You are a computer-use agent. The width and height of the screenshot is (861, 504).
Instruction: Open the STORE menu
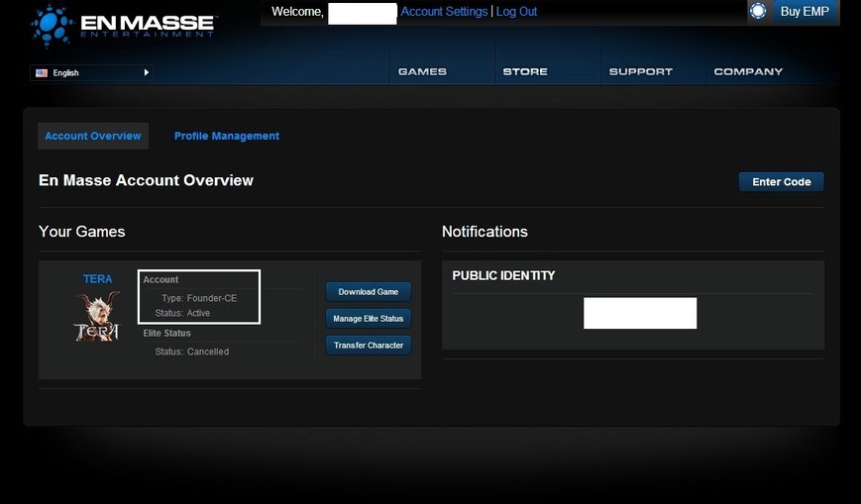click(x=525, y=71)
